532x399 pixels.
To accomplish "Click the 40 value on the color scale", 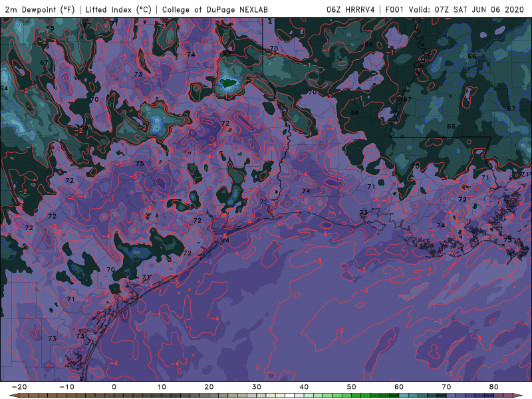I will [304, 387].
